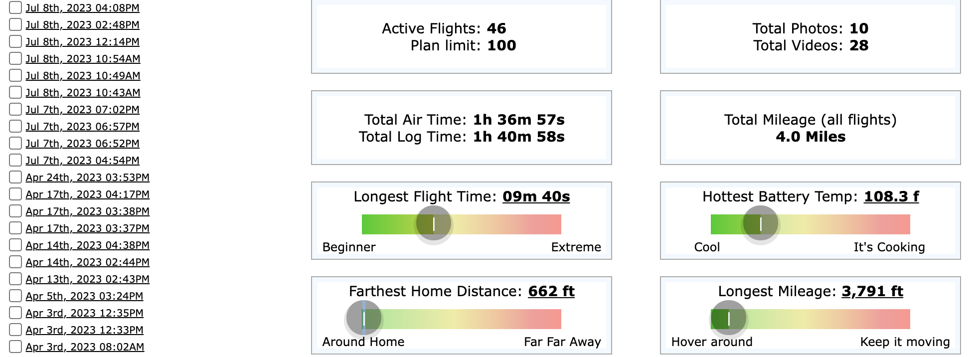Screen dimensions: 980x357
Task: Open the 108.3 f hottest battery temp link
Action: pos(891,196)
